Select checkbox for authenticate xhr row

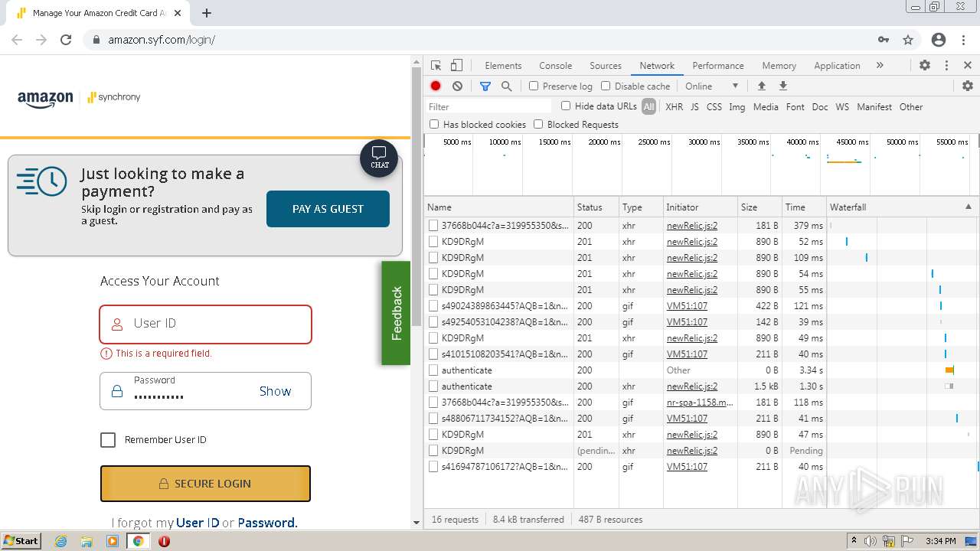[x=433, y=386]
